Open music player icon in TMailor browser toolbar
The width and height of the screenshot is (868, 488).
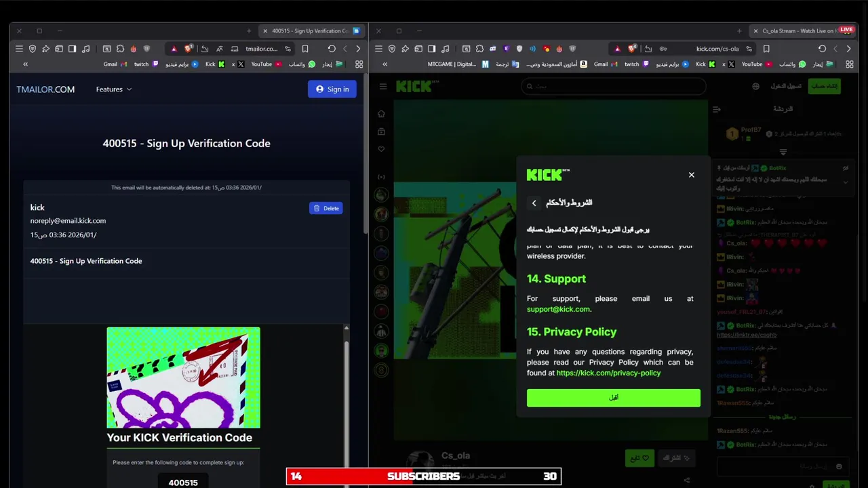pyautogui.click(x=85, y=49)
